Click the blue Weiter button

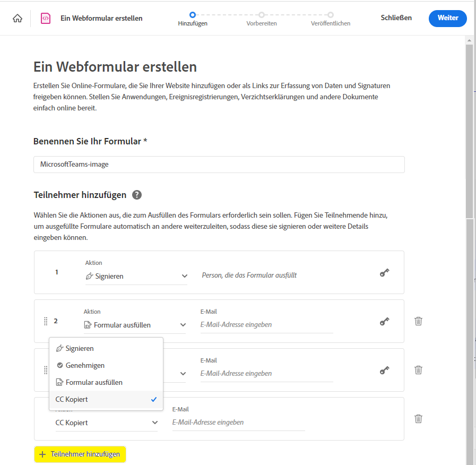pyautogui.click(x=447, y=18)
